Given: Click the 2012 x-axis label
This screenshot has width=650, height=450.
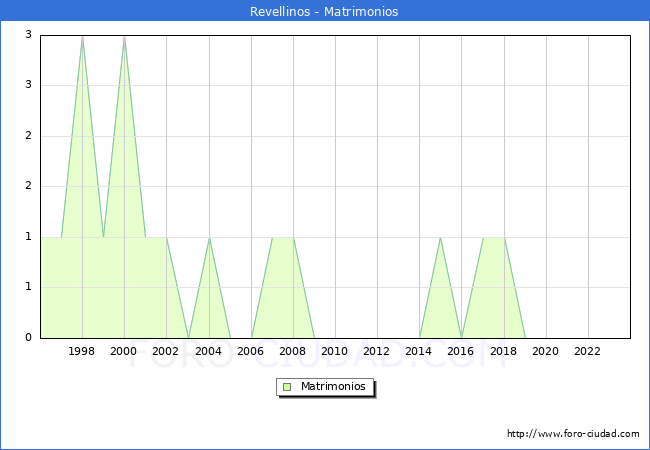Looking at the screenshot, I should coord(376,351).
